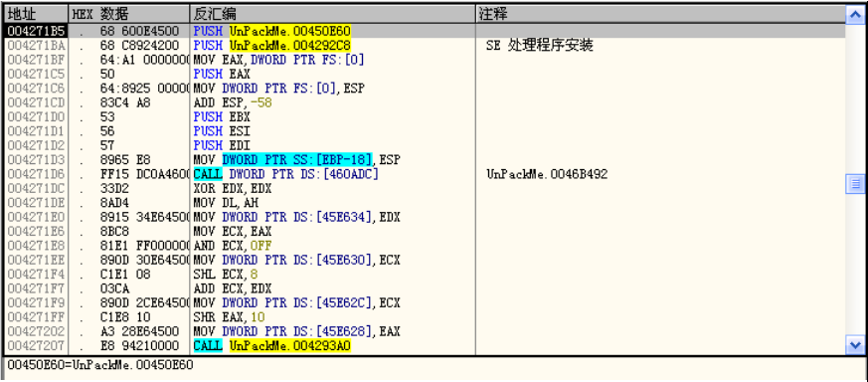
Task: Click PUSH UnPackMe.00450E60 instruction
Action: point(271,31)
